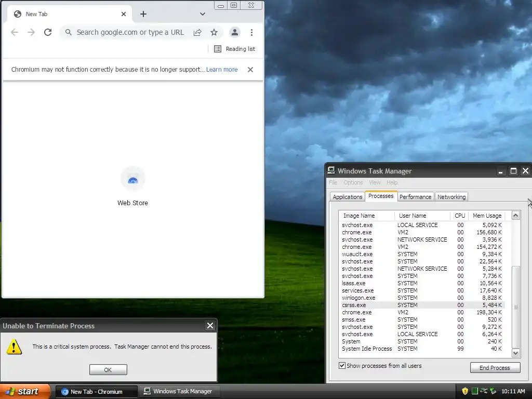The height and width of the screenshot is (399, 532).
Task: Dismiss the Chromium unsupported warning bar
Action: pyautogui.click(x=250, y=69)
